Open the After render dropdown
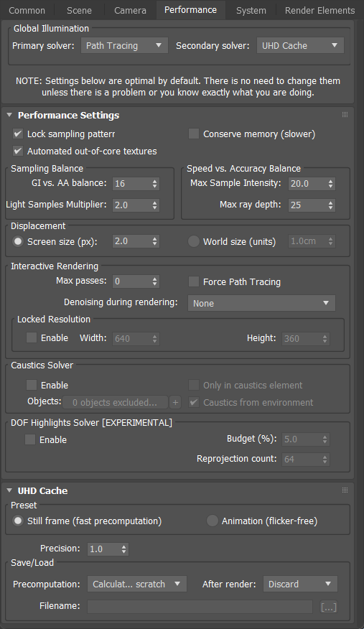364x629 pixels. click(x=300, y=584)
